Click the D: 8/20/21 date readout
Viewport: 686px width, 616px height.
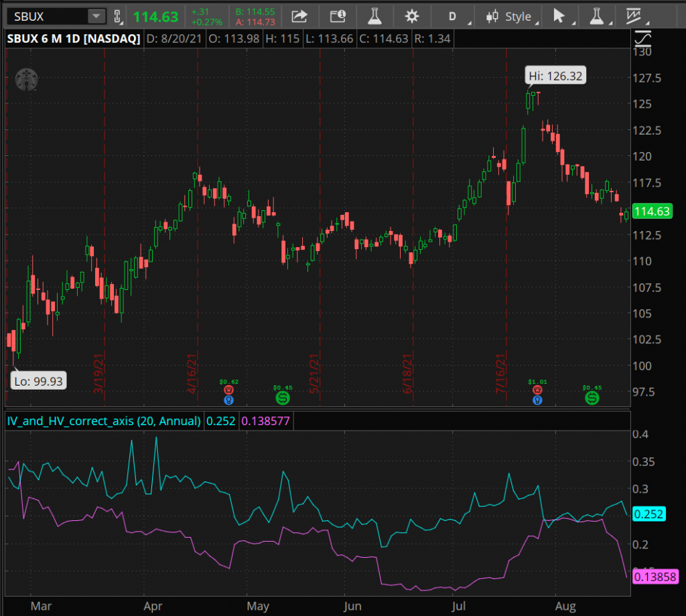tap(174, 39)
